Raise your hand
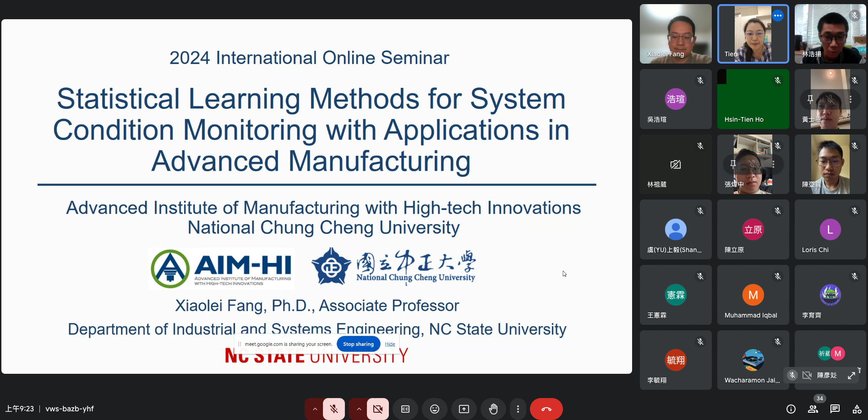This screenshot has height=420, width=868. (x=493, y=409)
